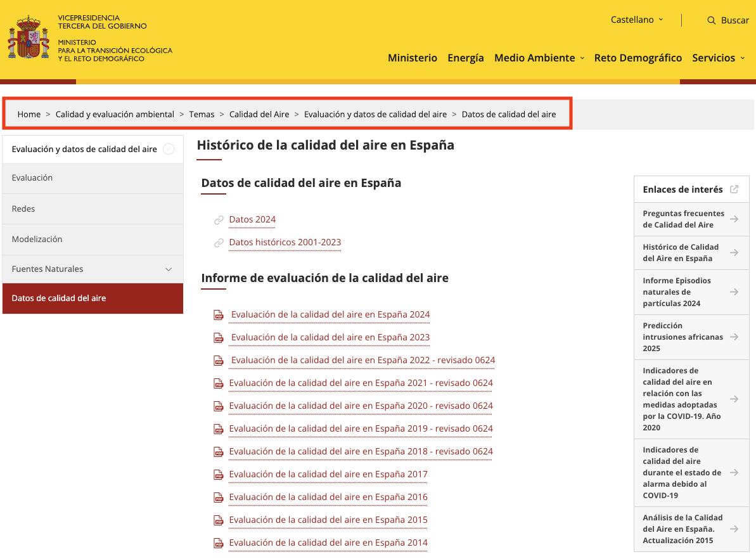Click the Spanish government coat of arms logo
Screen dimensions: 756x559
tap(29, 38)
